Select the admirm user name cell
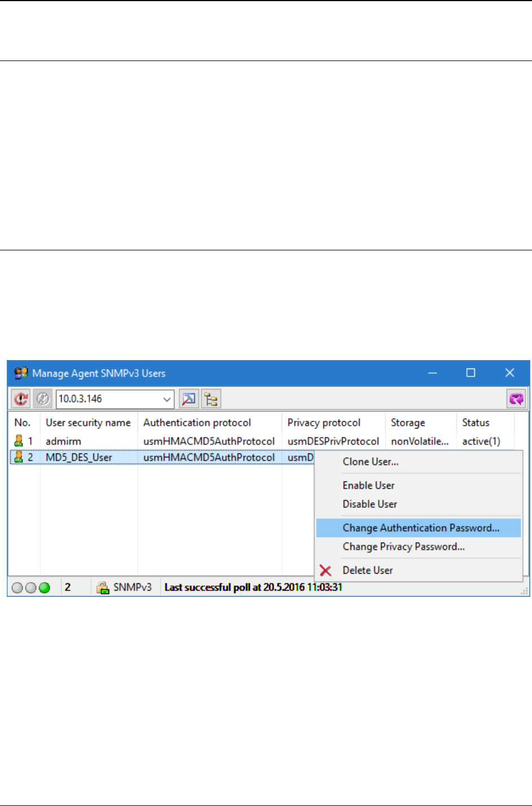 (63, 441)
